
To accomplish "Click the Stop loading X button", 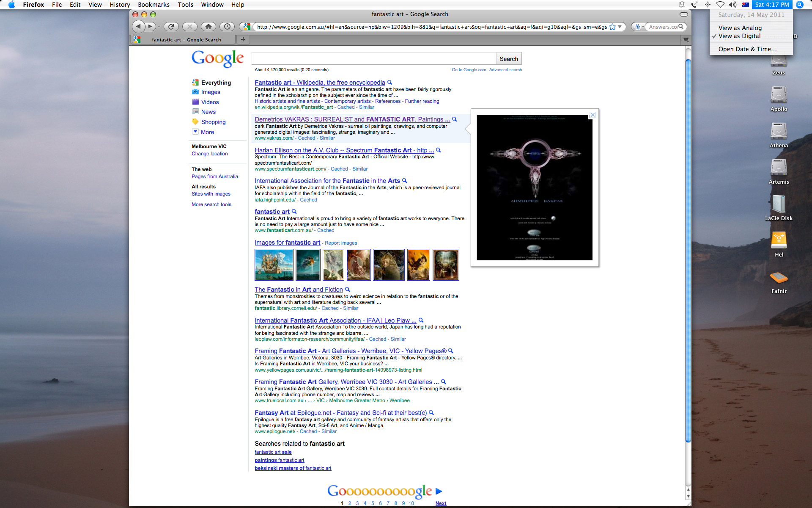I will click(190, 26).
